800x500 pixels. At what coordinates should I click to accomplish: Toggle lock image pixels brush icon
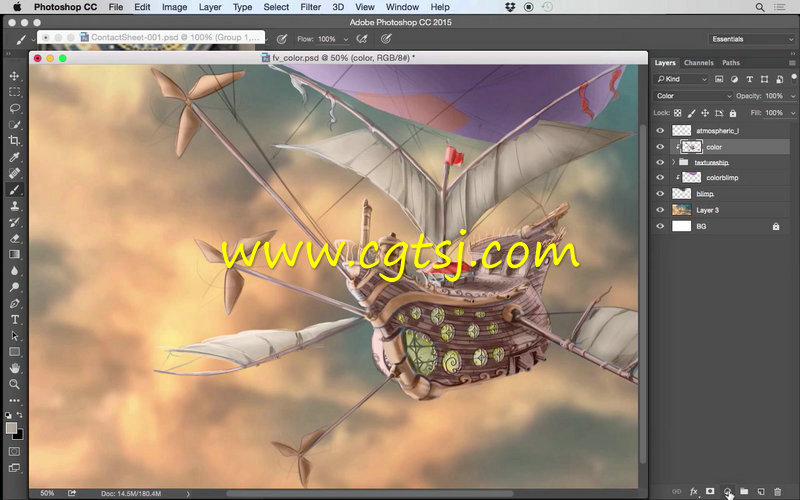[691, 113]
